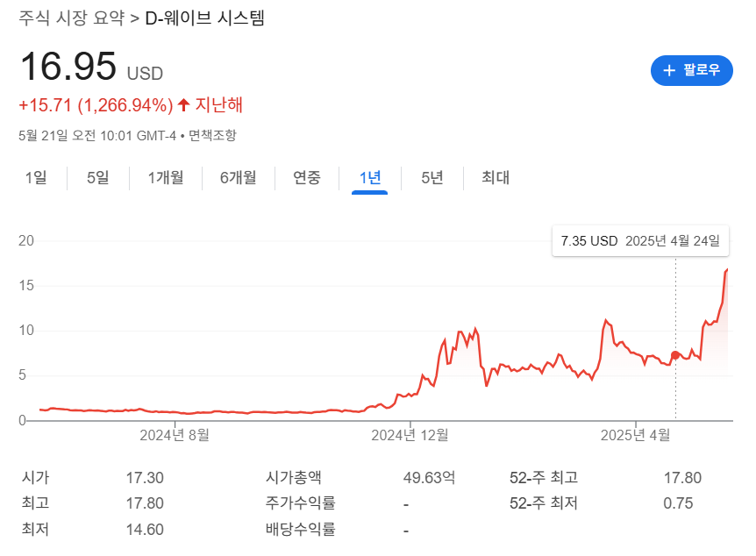Click the 배당수익률 label
The width and height of the screenshot is (756, 556).
[300, 530]
